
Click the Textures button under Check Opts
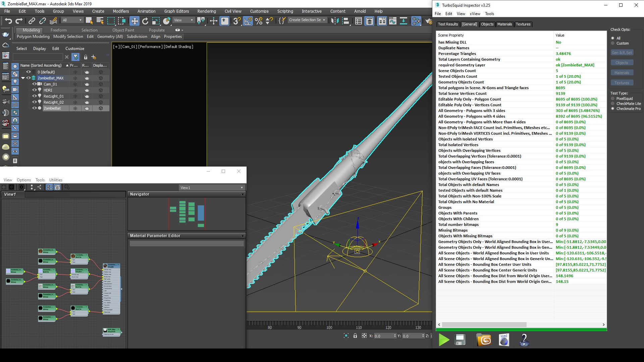[x=622, y=83]
